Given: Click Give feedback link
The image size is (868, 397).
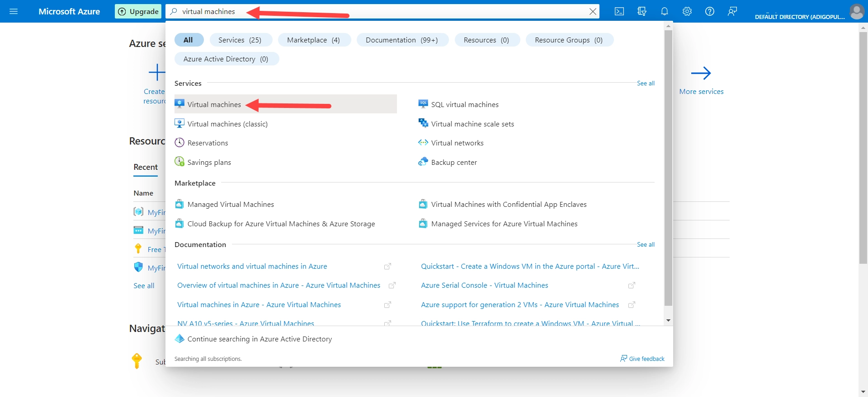Looking at the screenshot, I should click(x=642, y=359).
